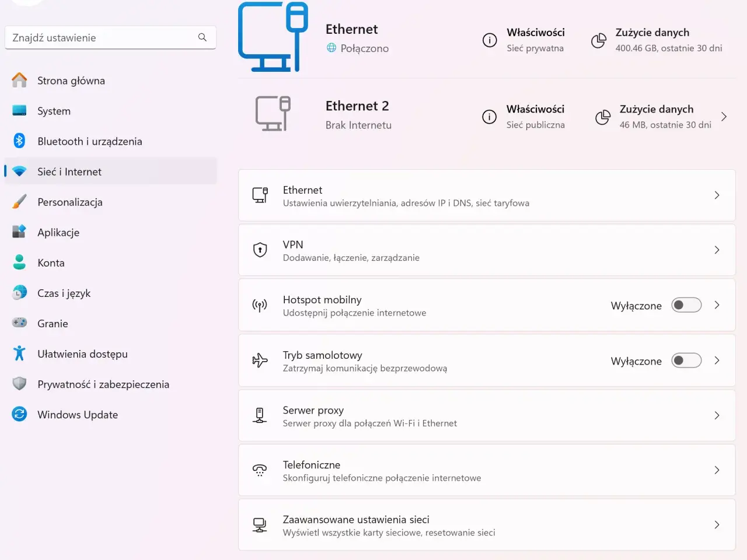Toggle the Tryb samolotowy switch
This screenshot has width=747, height=560.
click(x=686, y=360)
